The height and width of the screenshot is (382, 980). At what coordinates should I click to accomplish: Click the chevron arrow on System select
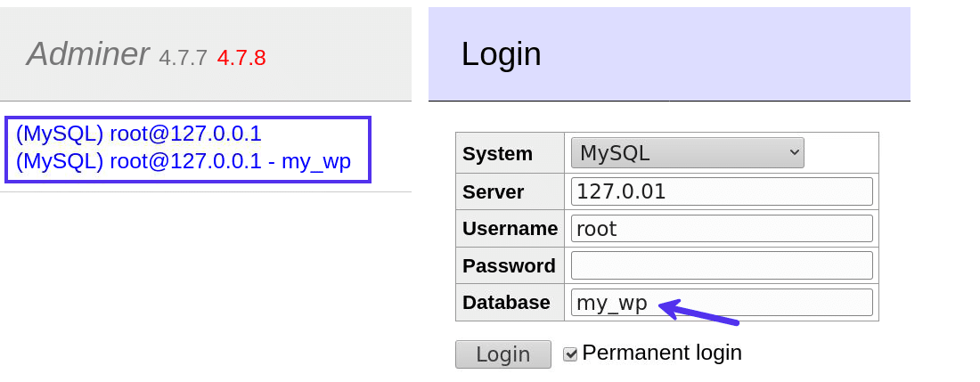tap(795, 152)
